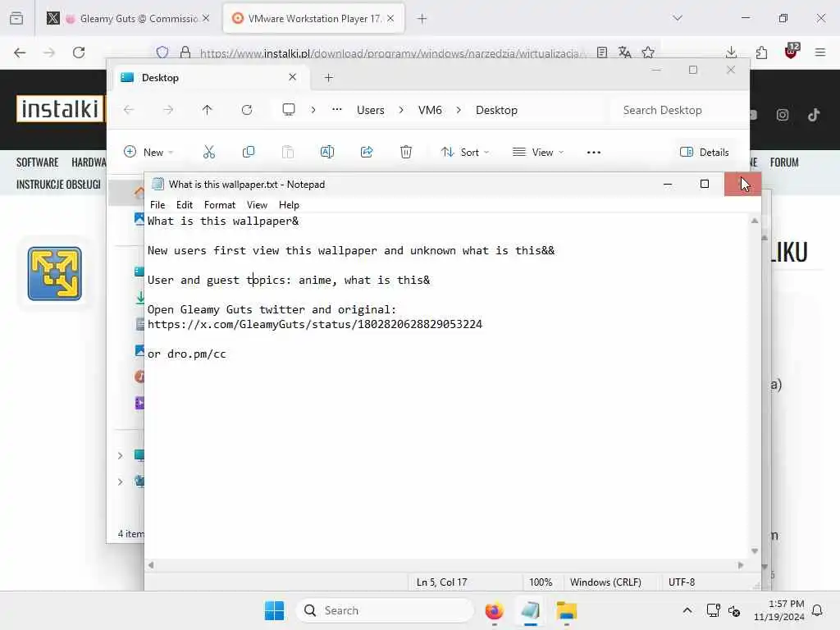Open Notepad File menu
The width and height of the screenshot is (840, 630).
tap(157, 204)
